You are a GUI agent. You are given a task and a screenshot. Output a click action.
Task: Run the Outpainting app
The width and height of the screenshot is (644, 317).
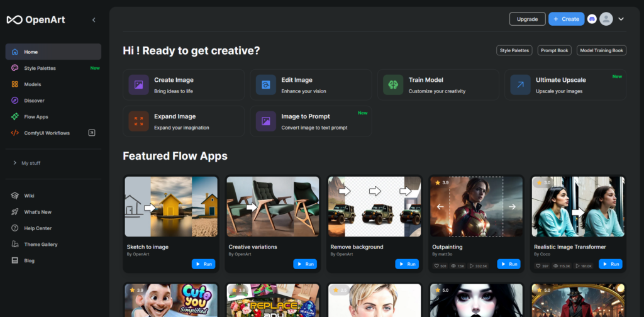click(509, 264)
